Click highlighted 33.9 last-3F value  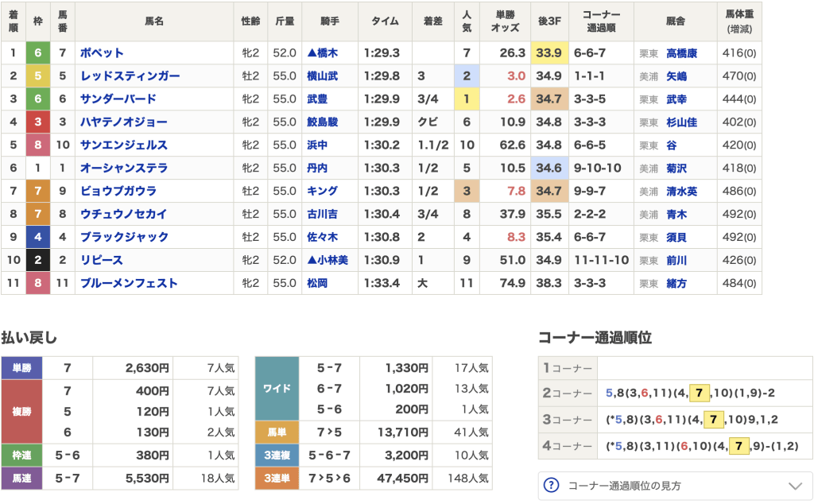click(549, 53)
